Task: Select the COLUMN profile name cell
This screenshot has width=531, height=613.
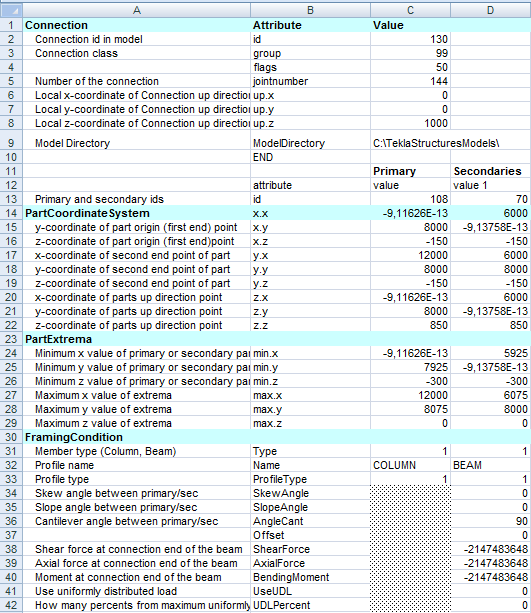Action: 410,465
